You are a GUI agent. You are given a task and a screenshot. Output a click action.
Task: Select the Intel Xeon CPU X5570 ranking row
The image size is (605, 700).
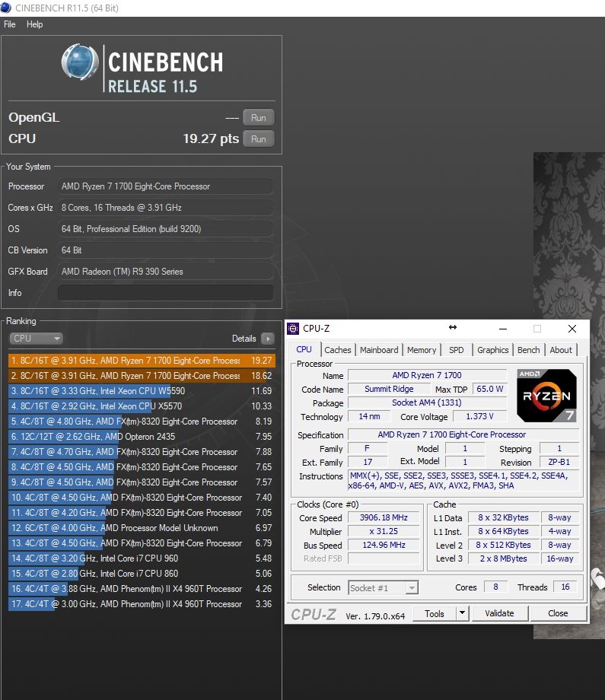point(142,406)
